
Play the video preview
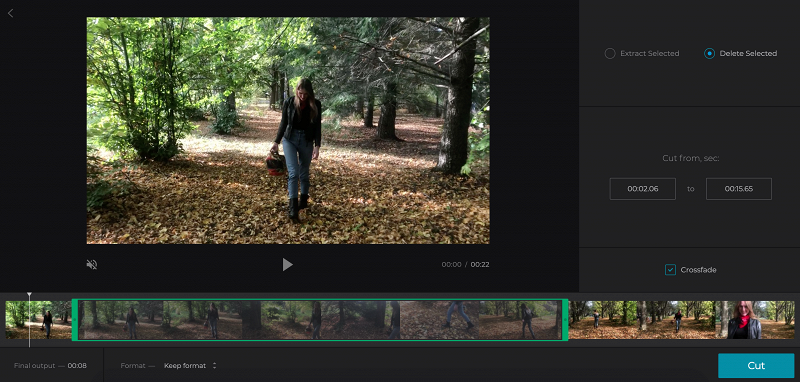(288, 264)
